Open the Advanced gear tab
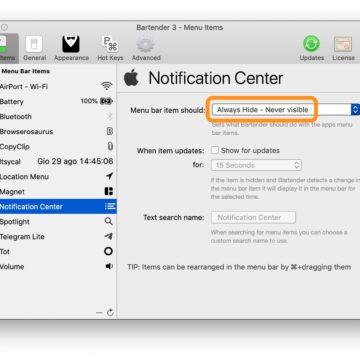 pyautogui.click(x=146, y=49)
